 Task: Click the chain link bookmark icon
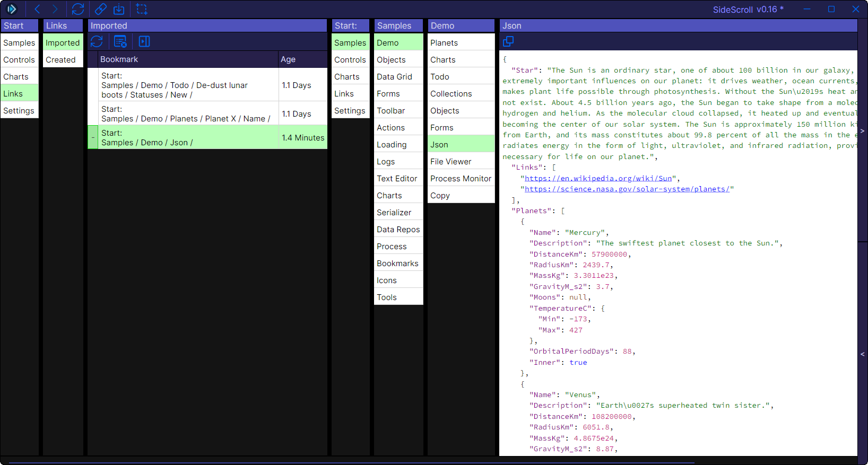coord(101,9)
